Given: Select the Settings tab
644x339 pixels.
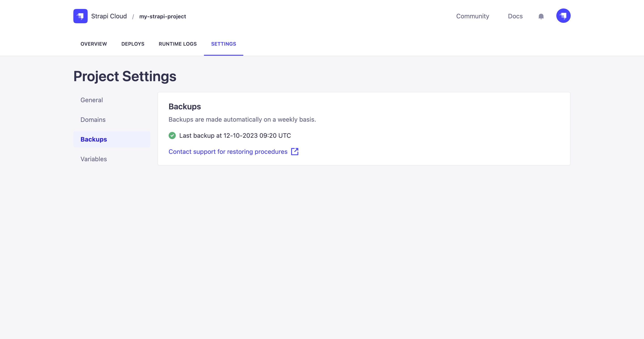Looking at the screenshot, I should (x=224, y=44).
